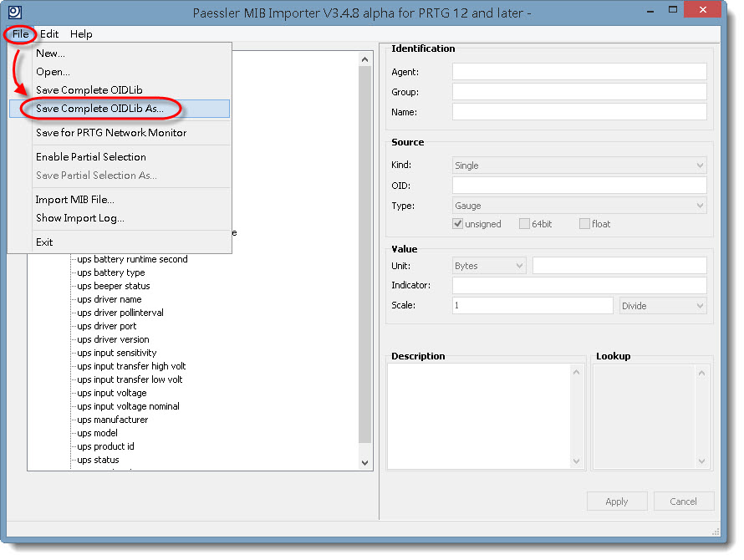The image size is (744, 560).
Task: Select 'ups input transfer low volt' item
Action: [130, 379]
